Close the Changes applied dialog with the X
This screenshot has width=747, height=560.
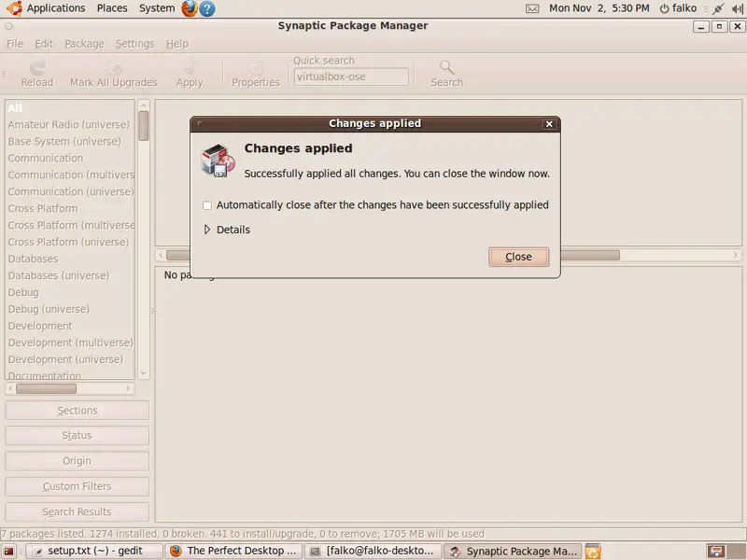tap(549, 124)
